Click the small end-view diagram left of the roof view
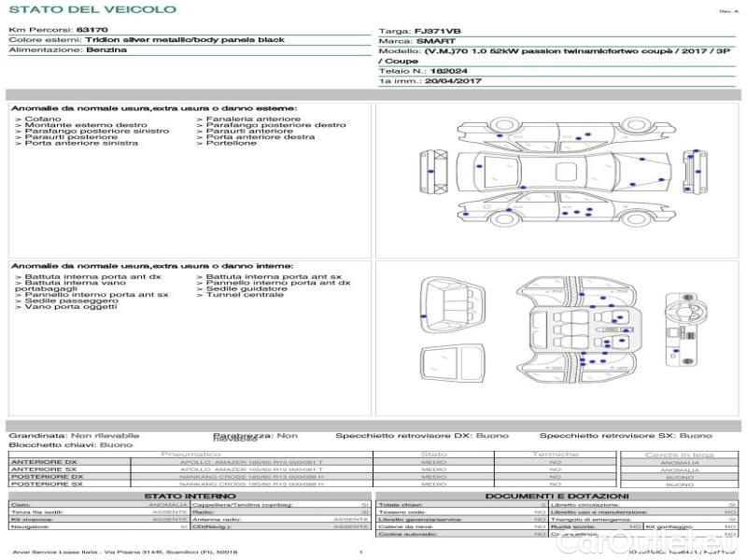 click(433, 172)
